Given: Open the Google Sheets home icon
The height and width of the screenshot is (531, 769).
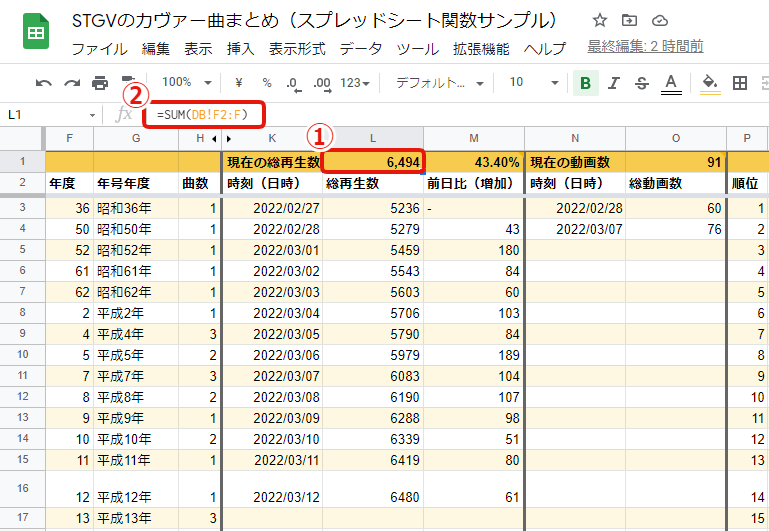Looking at the screenshot, I should pyautogui.click(x=37, y=33).
